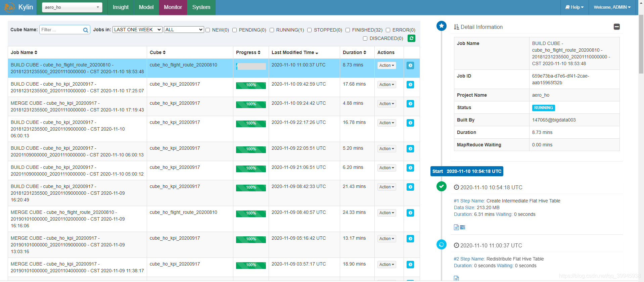Click the Help book icon
644x282 pixels.
[x=567, y=7]
